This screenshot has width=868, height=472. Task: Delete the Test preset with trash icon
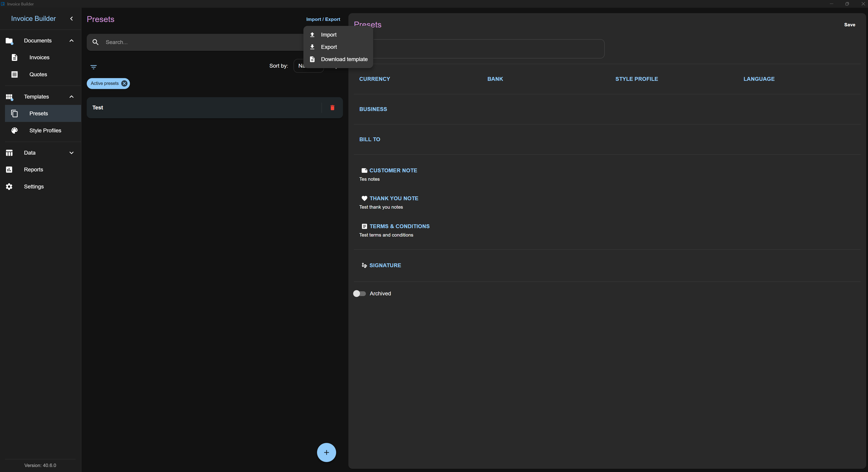[x=332, y=108]
